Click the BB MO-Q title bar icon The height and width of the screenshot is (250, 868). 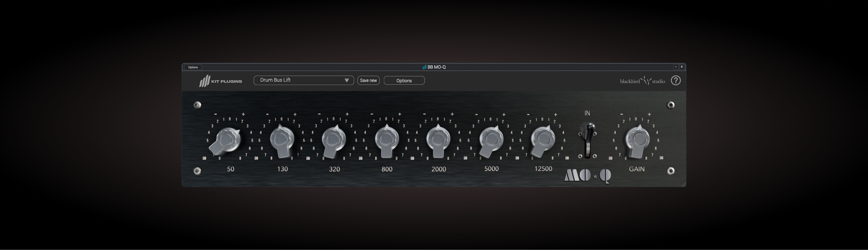tap(424, 67)
